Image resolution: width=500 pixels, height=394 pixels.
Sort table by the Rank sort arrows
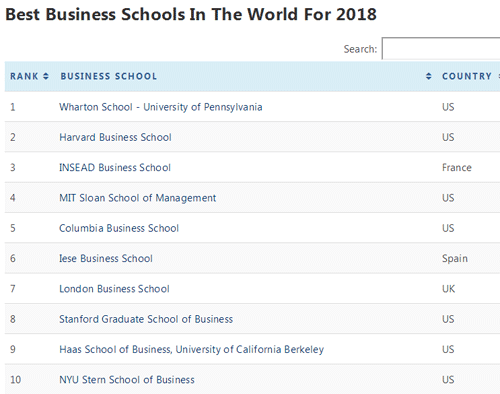pyautogui.click(x=46, y=76)
